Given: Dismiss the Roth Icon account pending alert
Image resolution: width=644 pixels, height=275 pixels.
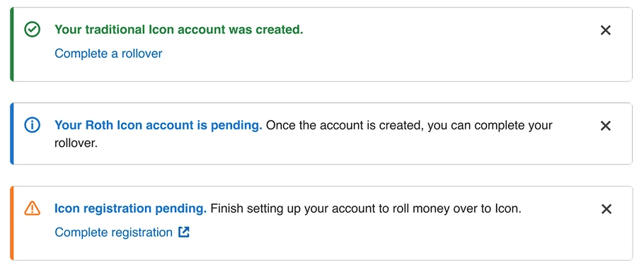Looking at the screenshot, I should (606, 126).
